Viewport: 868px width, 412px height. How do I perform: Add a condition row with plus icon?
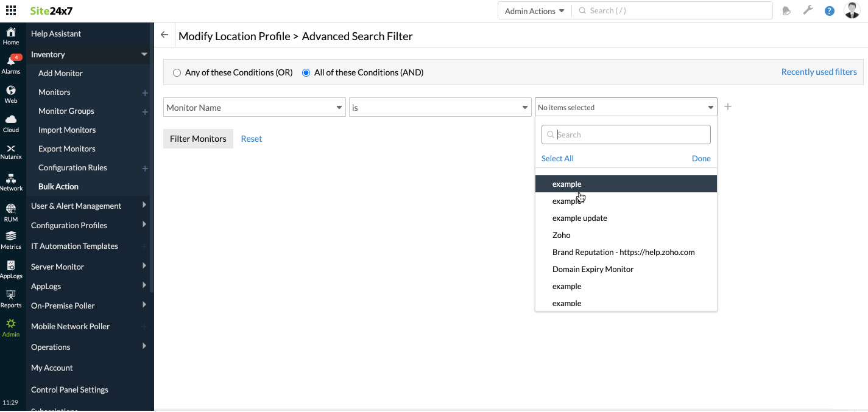click(x=728, y=107)
